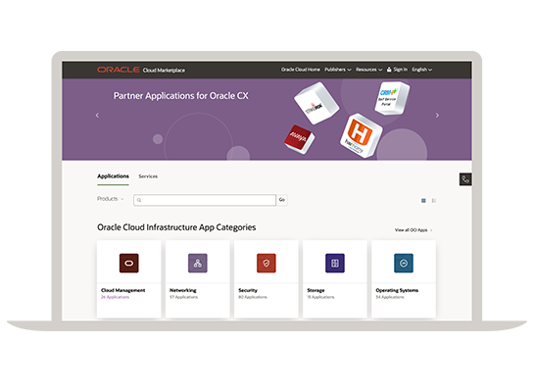
Task: Open the English language dropdown
Action: pyautogui.click(x=422, y=70)
